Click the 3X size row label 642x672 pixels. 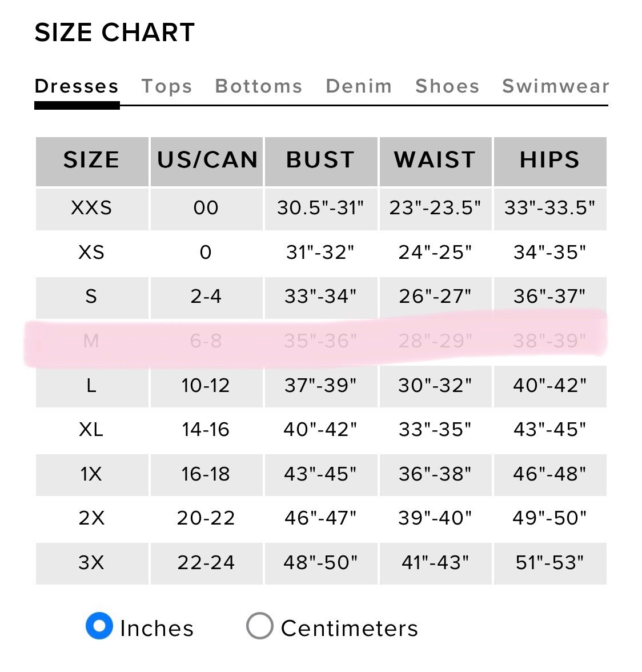[x=91, y=562]
